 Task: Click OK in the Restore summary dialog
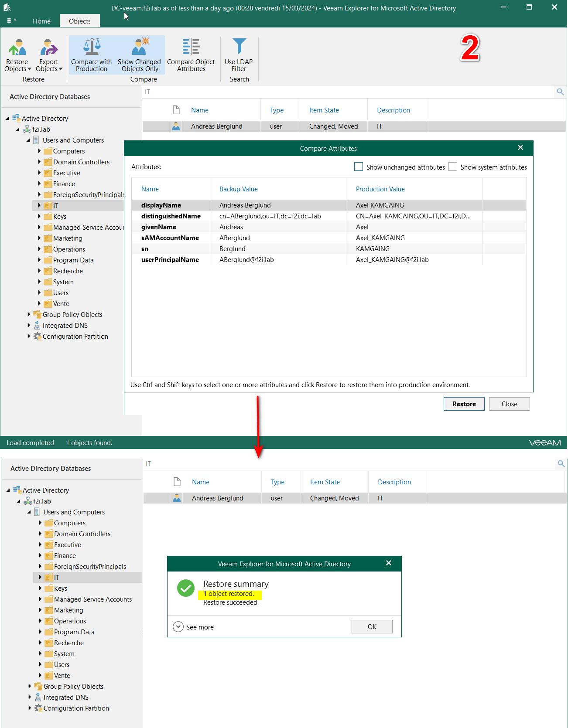pyautogui.click(x=372, y=626)
